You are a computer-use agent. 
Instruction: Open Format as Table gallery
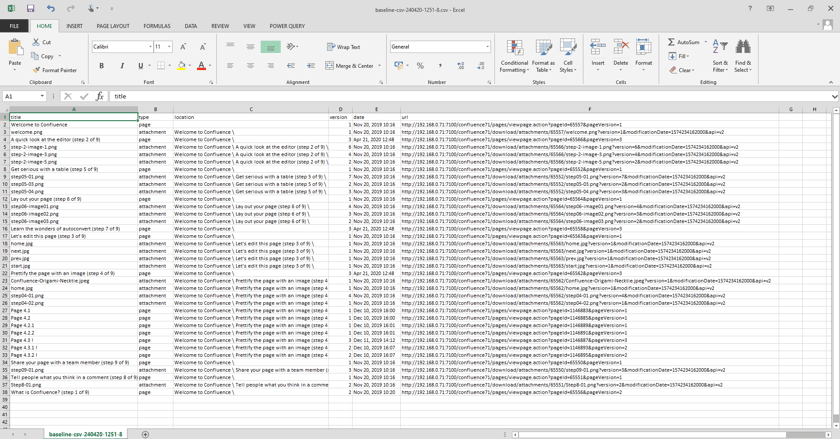[543, 56]
